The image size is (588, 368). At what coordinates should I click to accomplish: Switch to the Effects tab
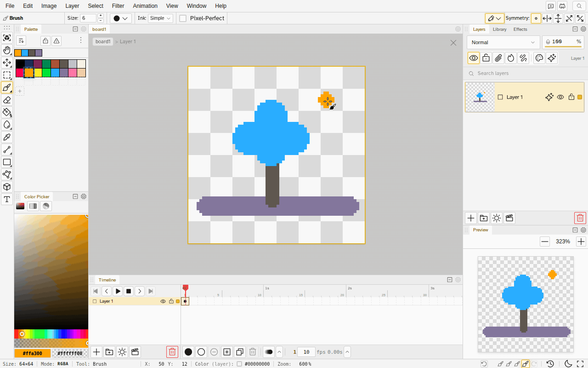point(520,29)
